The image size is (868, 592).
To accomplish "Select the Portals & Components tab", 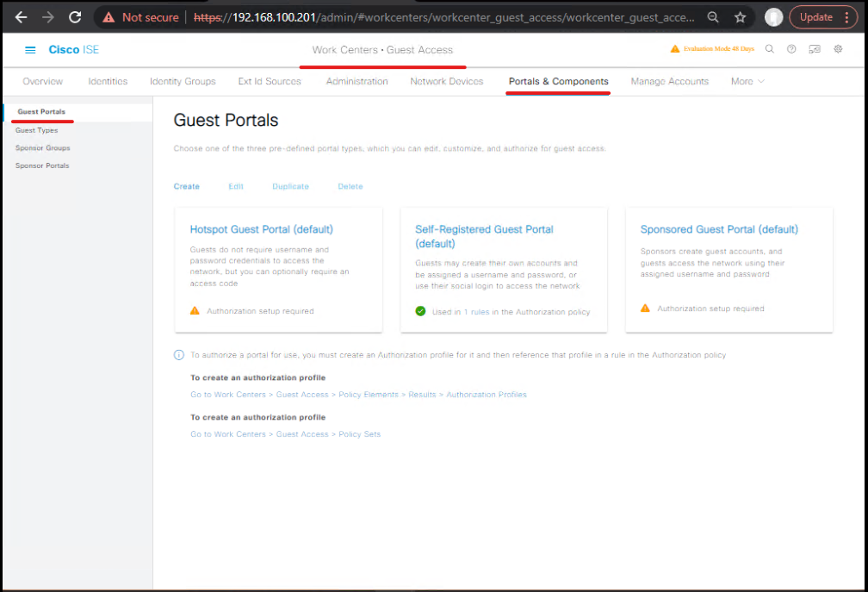I will click(x=559, y=81).
